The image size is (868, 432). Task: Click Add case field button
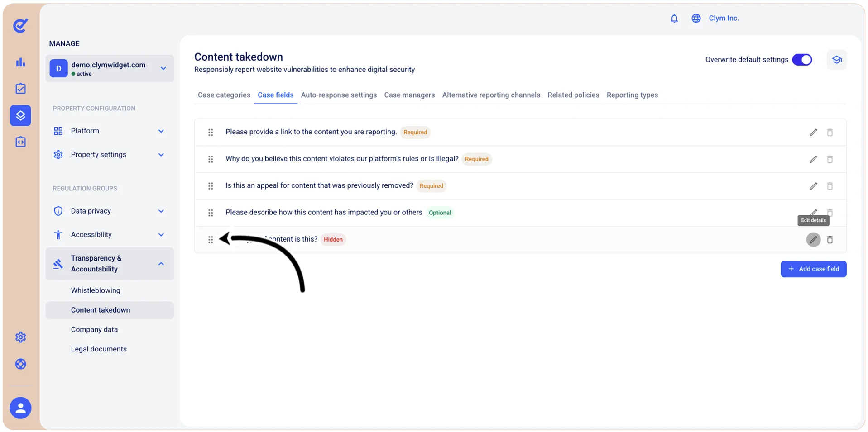[813, 269]
